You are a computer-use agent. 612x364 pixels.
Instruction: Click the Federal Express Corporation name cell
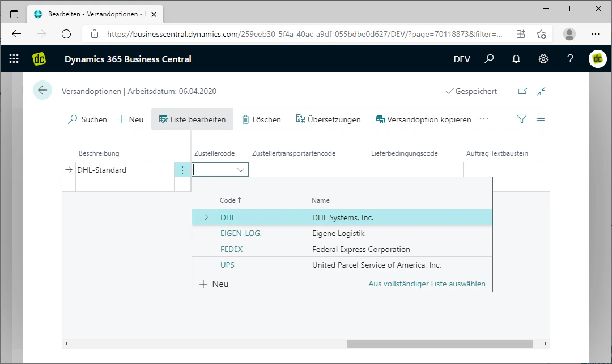(x=361, y=249)
